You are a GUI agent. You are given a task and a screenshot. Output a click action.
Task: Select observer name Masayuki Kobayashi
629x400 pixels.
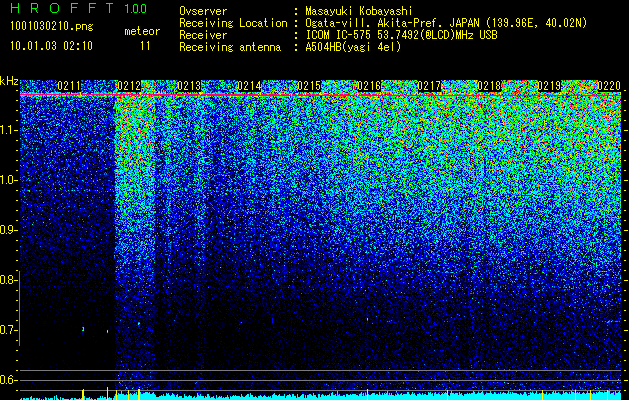tap(359, 11)
